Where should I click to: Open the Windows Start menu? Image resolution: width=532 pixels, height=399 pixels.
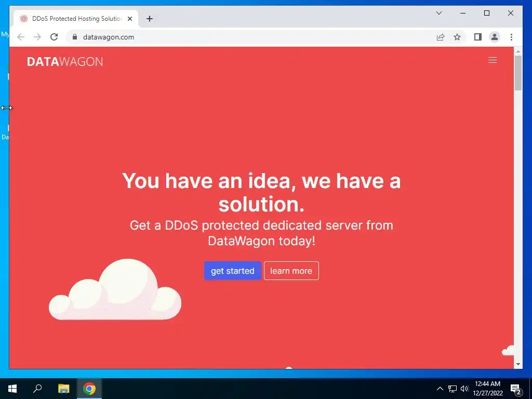[12, 389]
